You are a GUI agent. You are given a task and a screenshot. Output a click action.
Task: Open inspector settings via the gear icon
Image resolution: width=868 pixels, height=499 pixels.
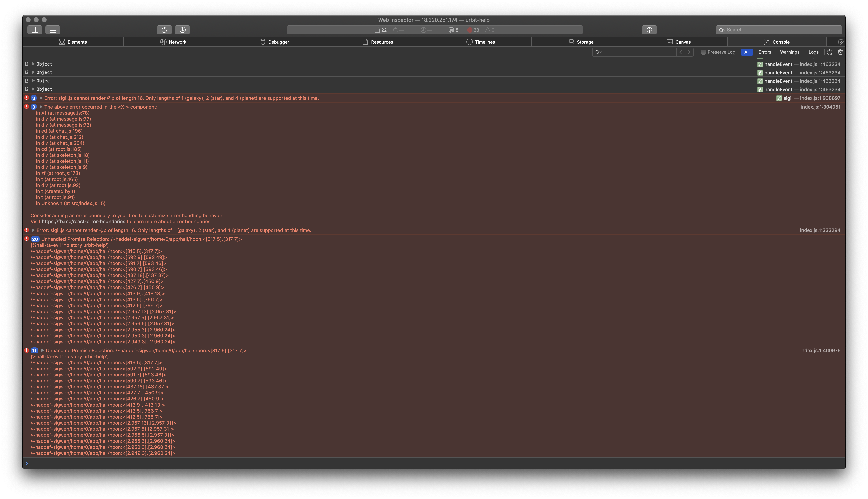841,42
